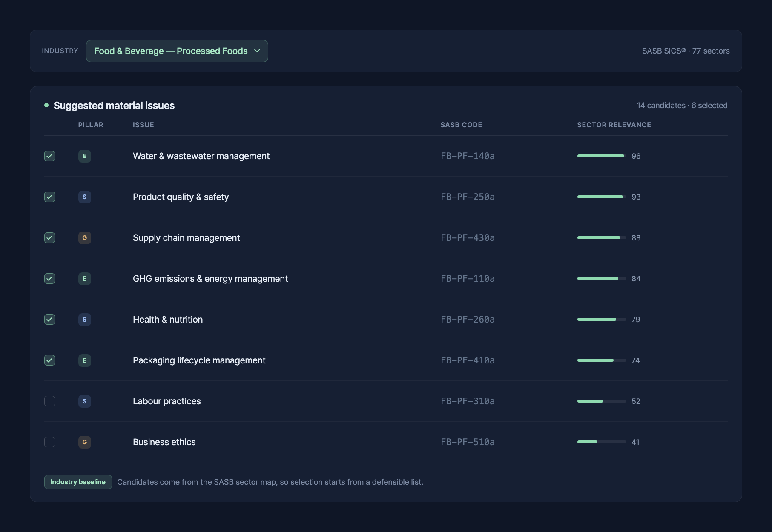Image resolution: width=772 pixels, height=532 pixels.
Task: Click the issue name Packaging lifecycle management
Action: pos(199,360)
